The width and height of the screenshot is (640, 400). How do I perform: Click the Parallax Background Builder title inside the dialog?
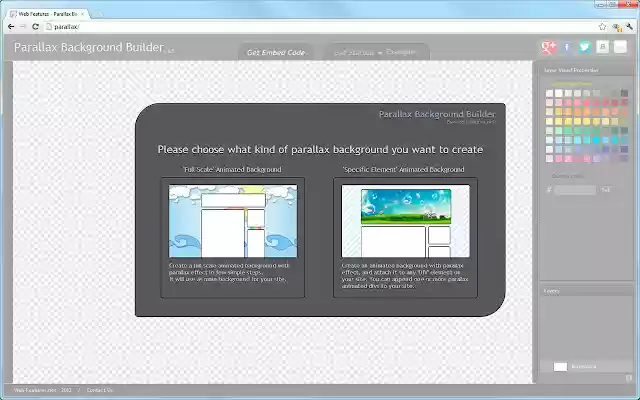pos(437,114)
